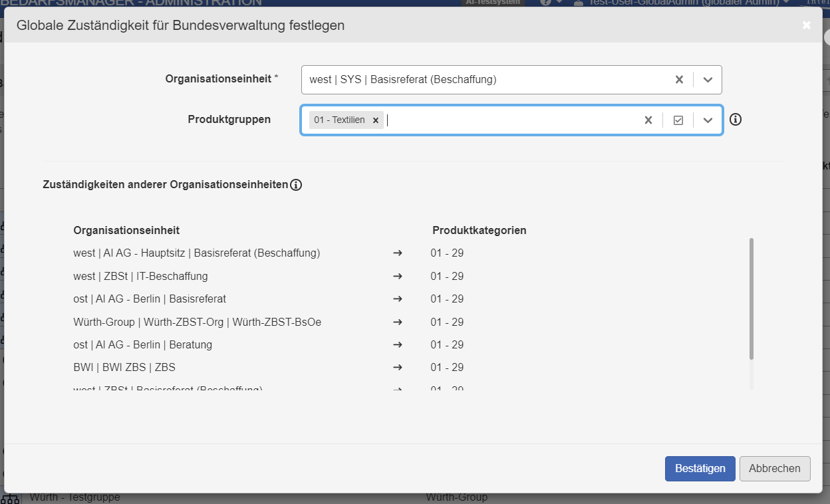This screenshot has width=830, height=504.
Task: Cancel the dialog using Abbrechen
Action: [774, 469]
